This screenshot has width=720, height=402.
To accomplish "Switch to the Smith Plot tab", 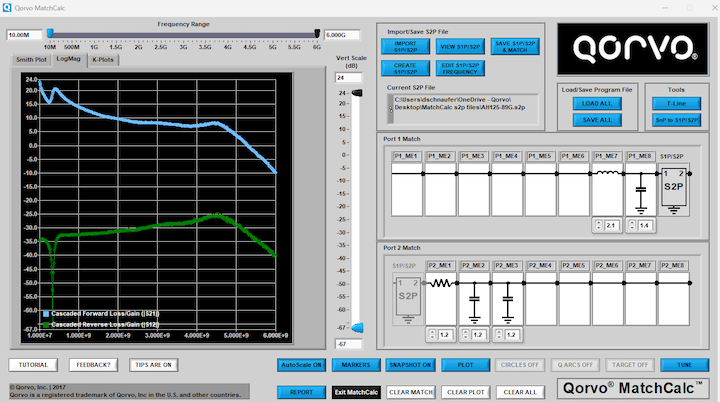I will tap(31, 60).
